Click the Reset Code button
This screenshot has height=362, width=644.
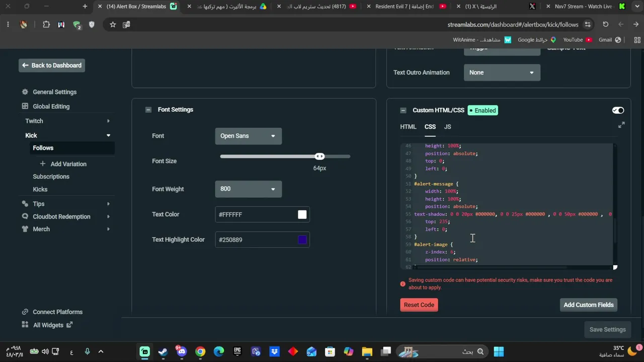419,305
